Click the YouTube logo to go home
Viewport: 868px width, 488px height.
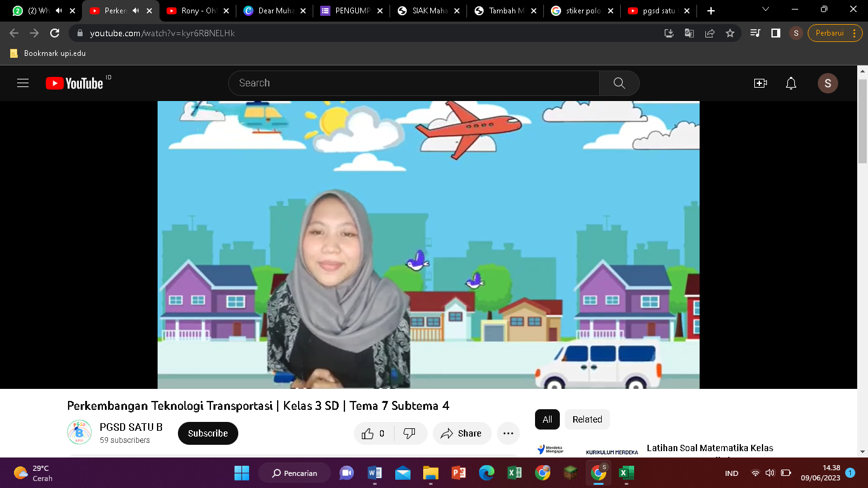[x=74, y=83]
